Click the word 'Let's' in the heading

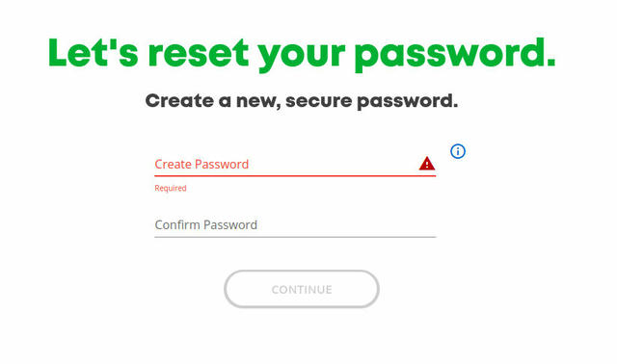94,52
